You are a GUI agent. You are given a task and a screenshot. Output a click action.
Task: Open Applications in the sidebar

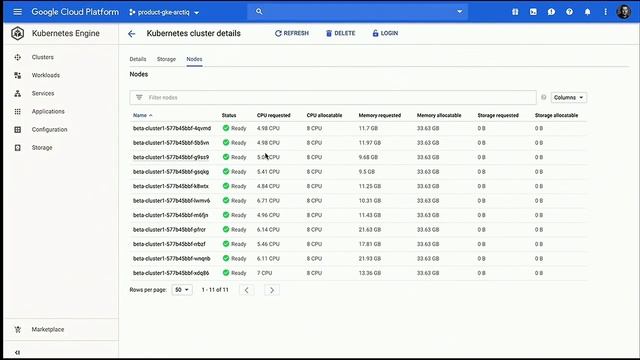pos(48,111)
